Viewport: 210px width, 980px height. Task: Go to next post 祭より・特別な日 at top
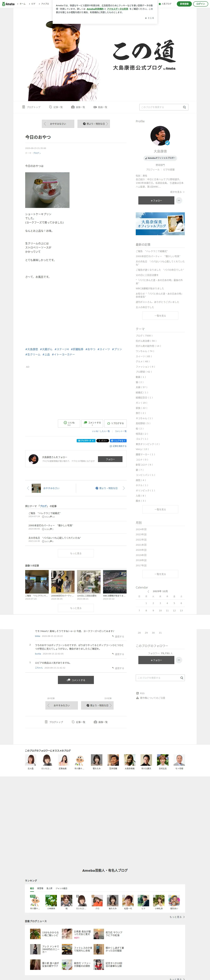(x=94, y=124)
